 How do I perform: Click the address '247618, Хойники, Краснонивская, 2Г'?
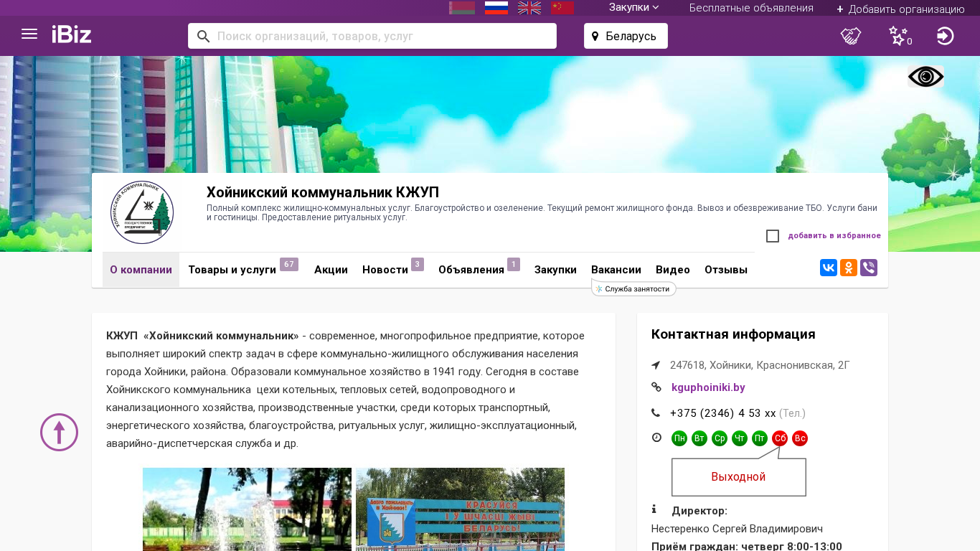tap(760, 365)
